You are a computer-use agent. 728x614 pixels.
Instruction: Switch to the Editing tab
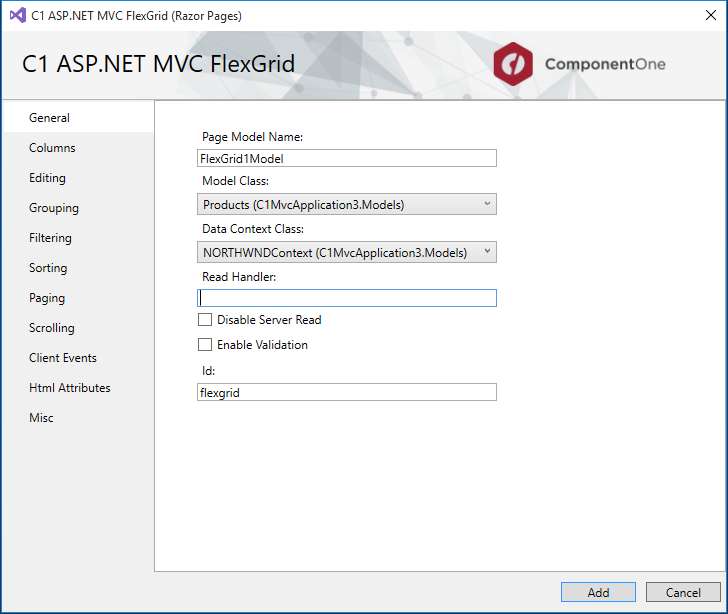coord(78,178)
